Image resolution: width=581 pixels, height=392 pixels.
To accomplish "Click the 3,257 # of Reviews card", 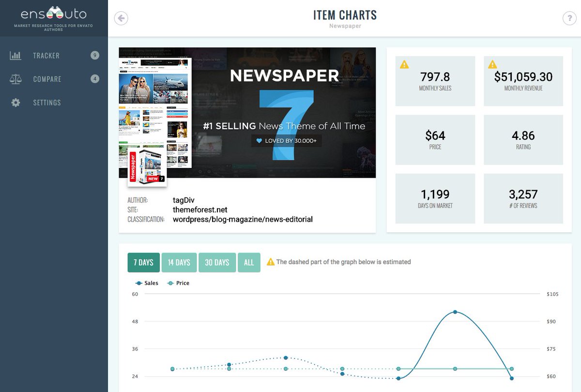I will pyautogui.click(x=523, y=198).
